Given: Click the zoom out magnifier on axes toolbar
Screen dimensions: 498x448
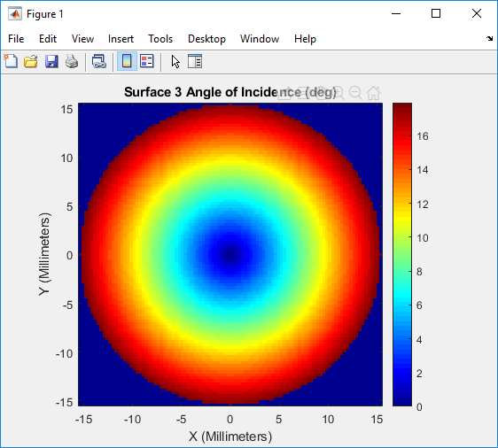Looking at the screenshot, I should click(x=355, y=93).
